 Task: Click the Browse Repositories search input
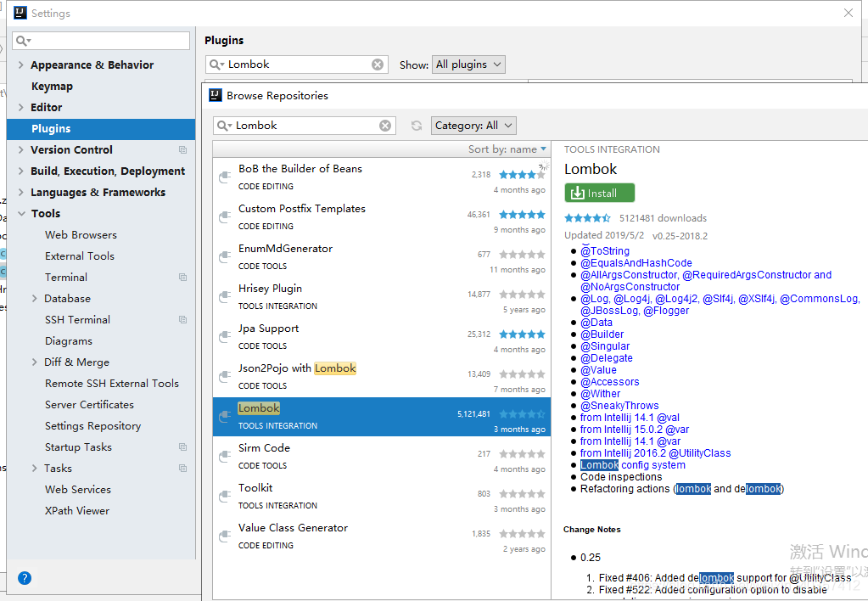coord(304,126)
